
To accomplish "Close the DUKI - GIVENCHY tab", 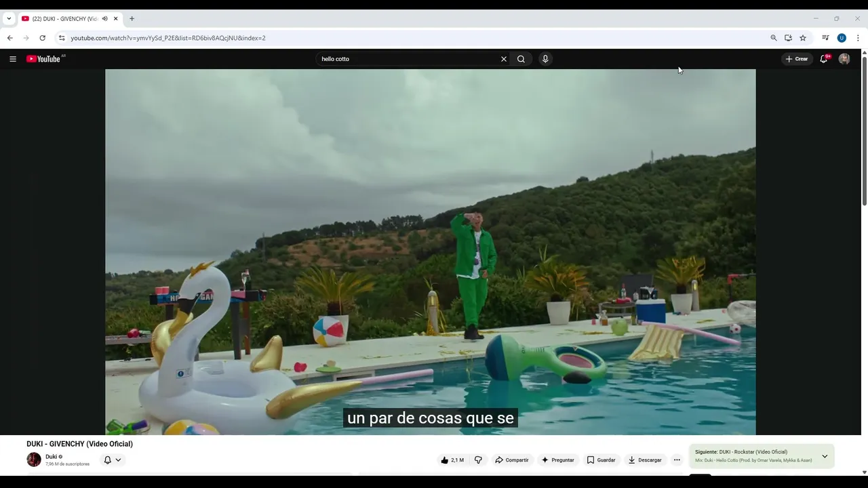I will tap(116, 18).
